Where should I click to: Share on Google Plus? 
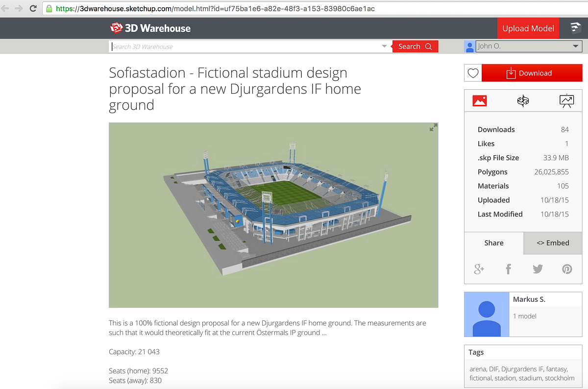(x=479, y=269)
